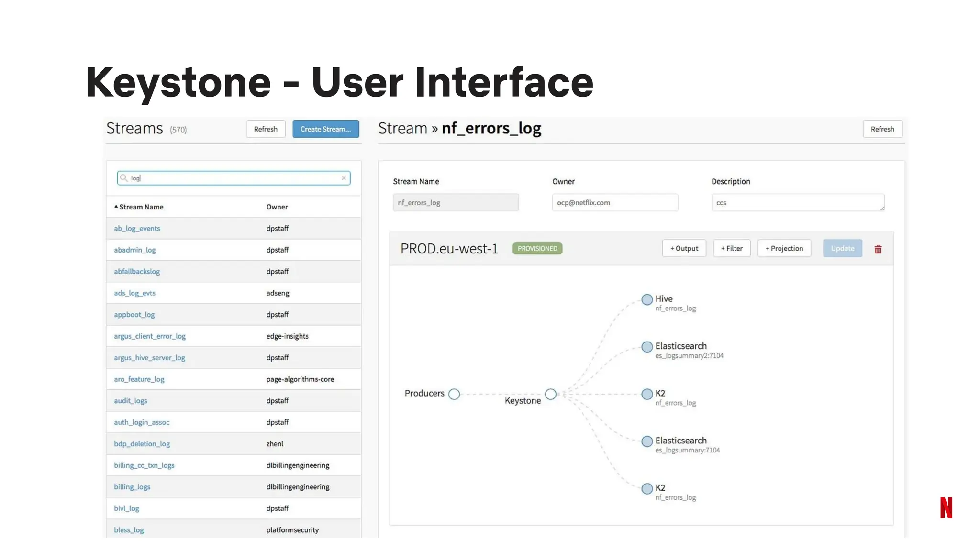
Task: Refresh the nf_errors_log stream view
Action: (882, 129)
